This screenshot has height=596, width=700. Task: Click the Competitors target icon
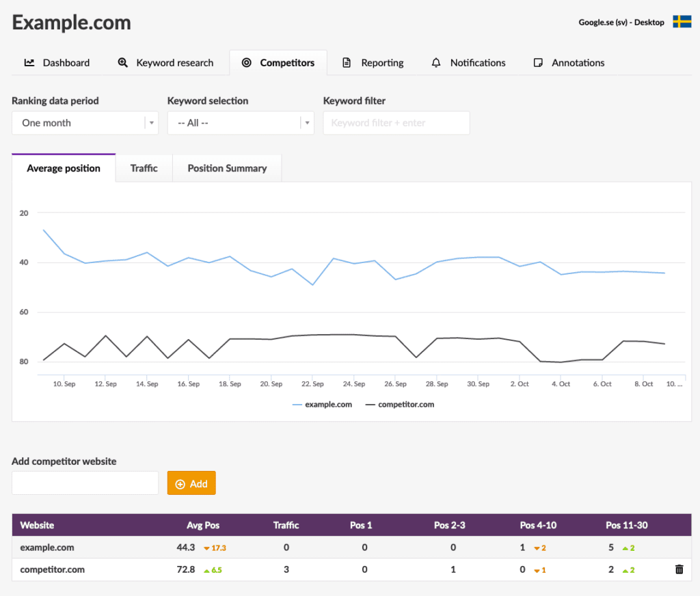(x=247, y=63)
